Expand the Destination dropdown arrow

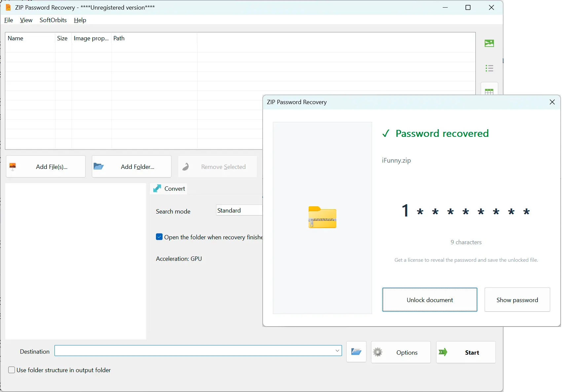click(x=337, y=351)
